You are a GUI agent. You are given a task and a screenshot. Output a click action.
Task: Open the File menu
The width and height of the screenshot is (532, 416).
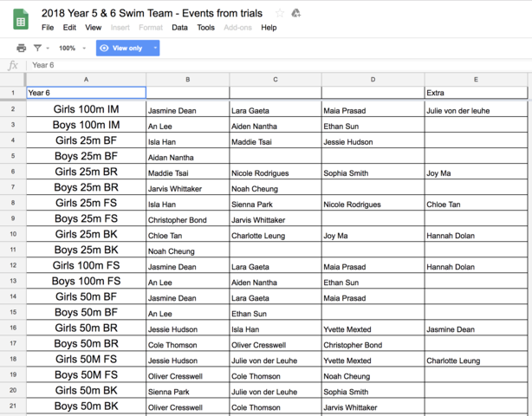click(48, 28)
